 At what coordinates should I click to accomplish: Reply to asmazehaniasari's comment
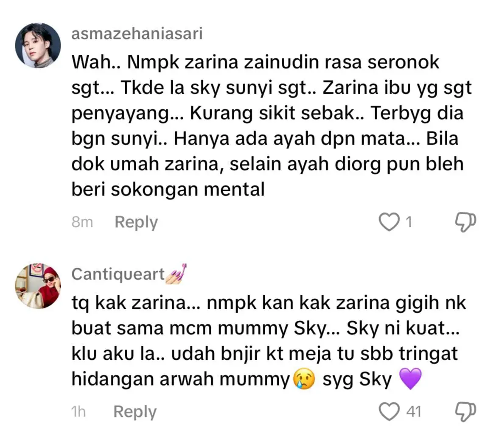(x=136, y=222)
